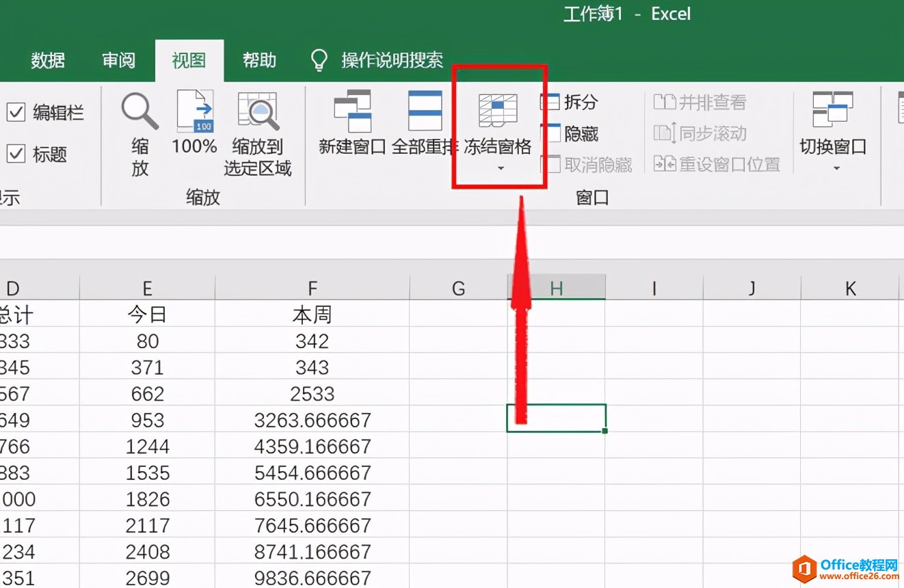
Task: Click the lightbulb Tell Me icon
Action: pyautogui.click(x=319, y=60)
